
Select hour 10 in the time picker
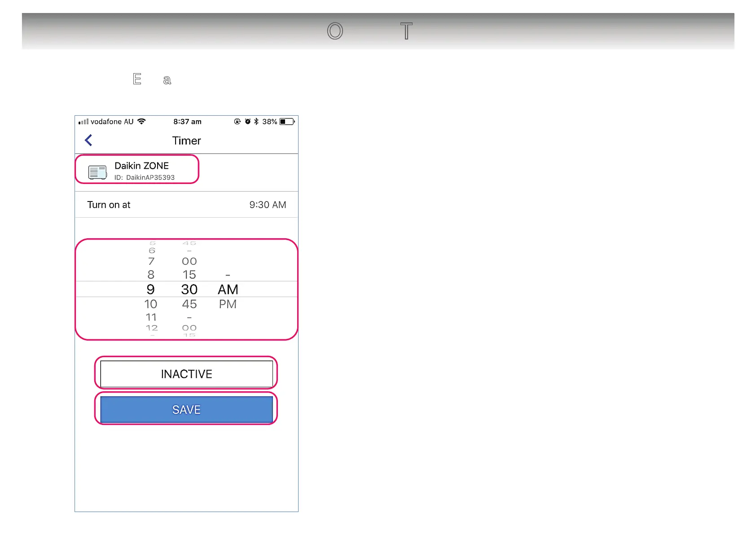(151, 304)
